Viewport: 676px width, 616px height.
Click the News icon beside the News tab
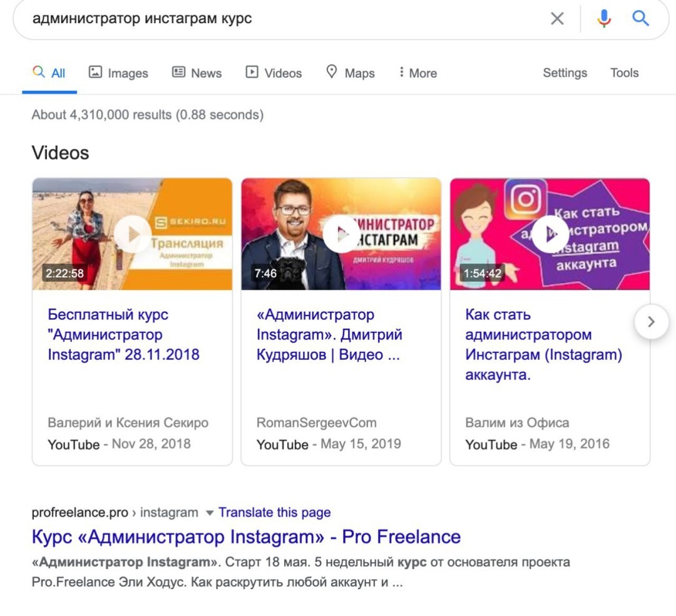coord(179,73)
